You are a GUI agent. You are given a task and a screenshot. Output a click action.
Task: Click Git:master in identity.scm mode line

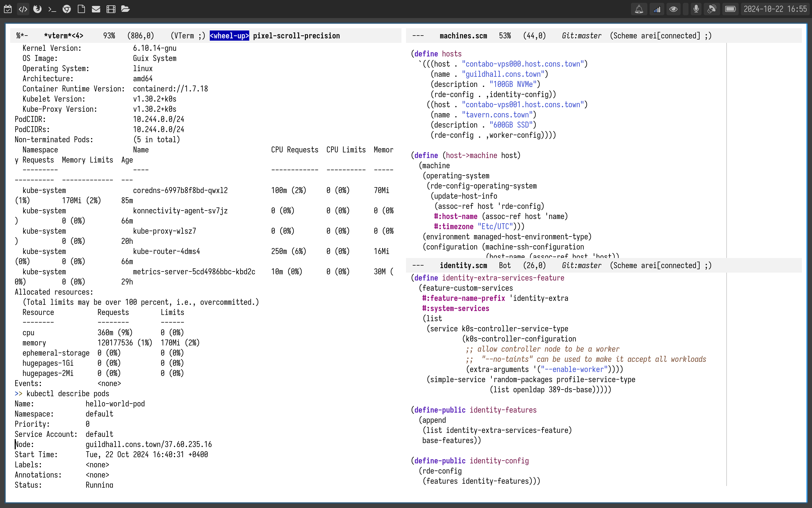pyautogui.click(x=581, y=265)
